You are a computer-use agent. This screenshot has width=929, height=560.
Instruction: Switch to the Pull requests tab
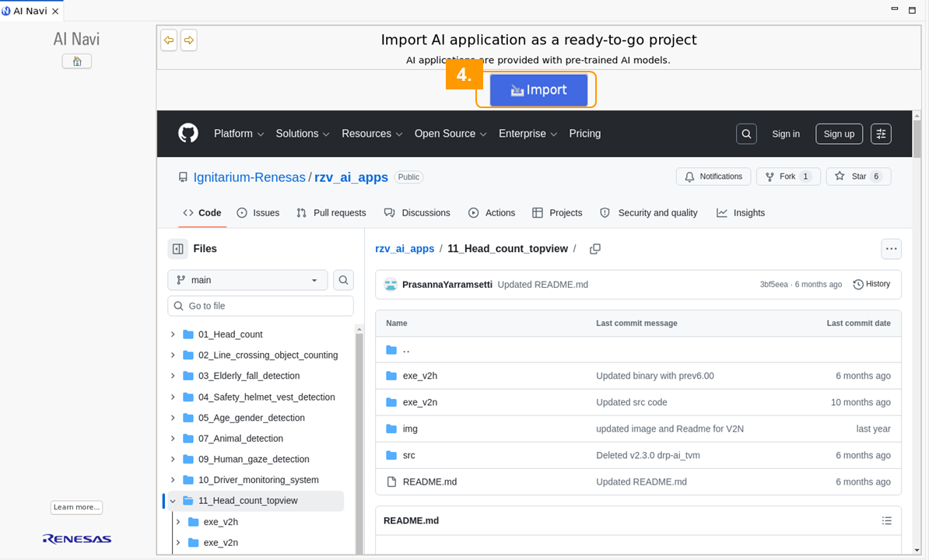coord(331,213)
